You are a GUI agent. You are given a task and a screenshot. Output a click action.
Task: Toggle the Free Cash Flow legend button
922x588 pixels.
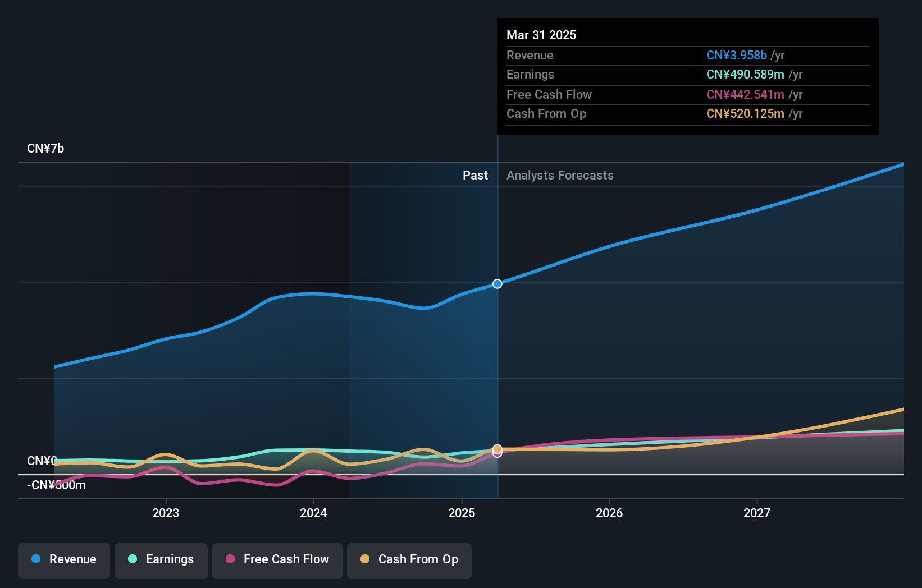pos(277,561)
